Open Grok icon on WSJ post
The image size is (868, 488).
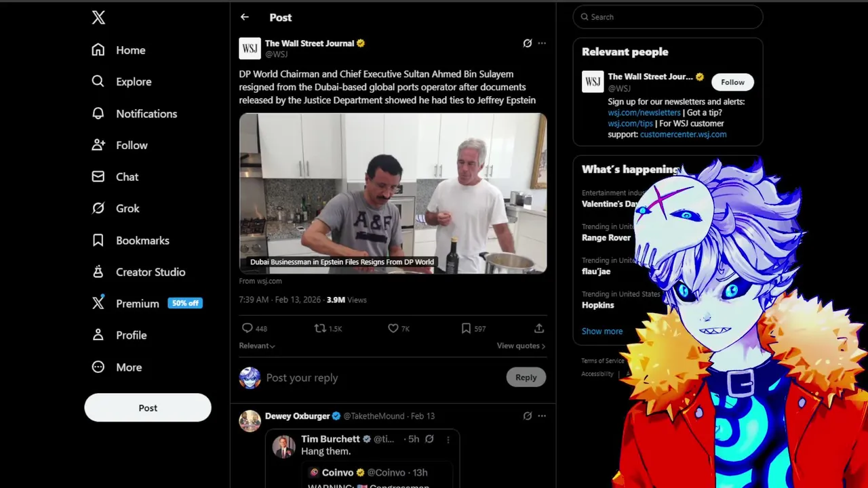528,43
